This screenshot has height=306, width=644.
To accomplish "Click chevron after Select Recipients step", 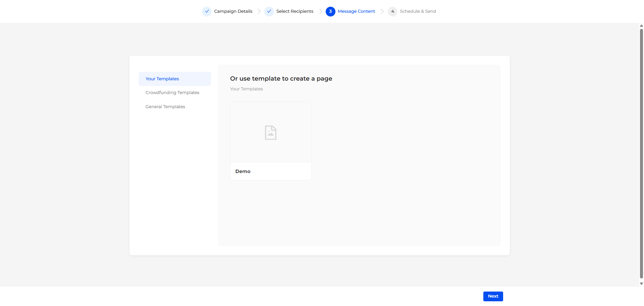I will 321,11.
